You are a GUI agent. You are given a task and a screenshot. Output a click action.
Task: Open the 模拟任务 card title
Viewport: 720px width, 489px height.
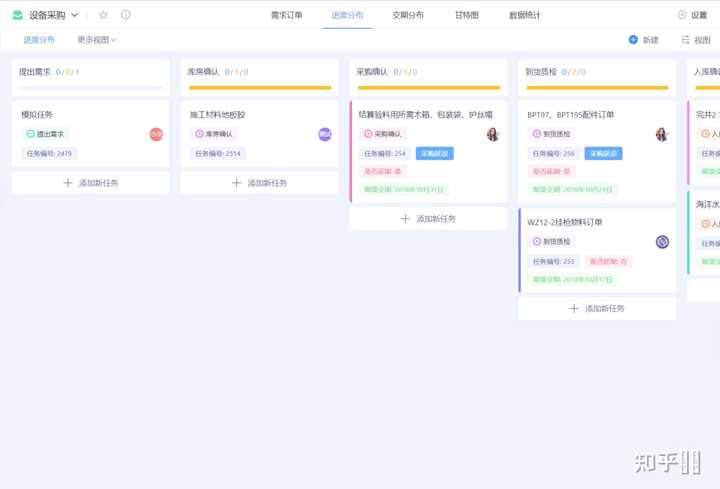pyautogui.click(x=37, y=115)
